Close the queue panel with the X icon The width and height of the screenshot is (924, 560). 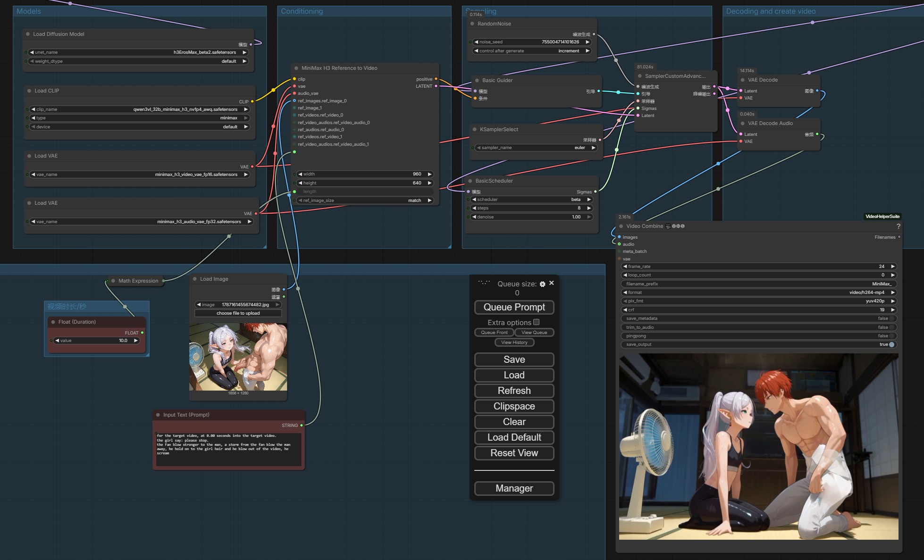click(552, 283)
